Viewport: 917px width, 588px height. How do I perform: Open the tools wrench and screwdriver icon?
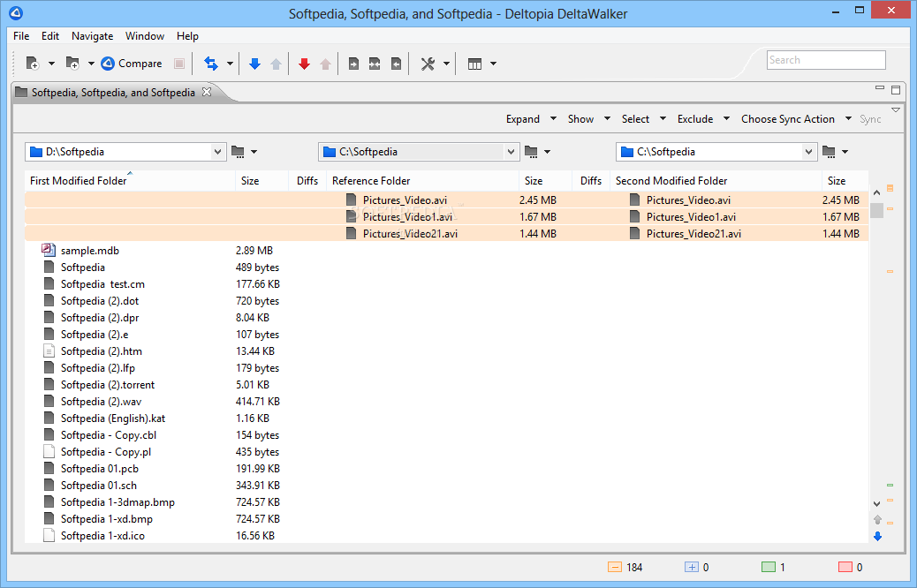point(428,63)
